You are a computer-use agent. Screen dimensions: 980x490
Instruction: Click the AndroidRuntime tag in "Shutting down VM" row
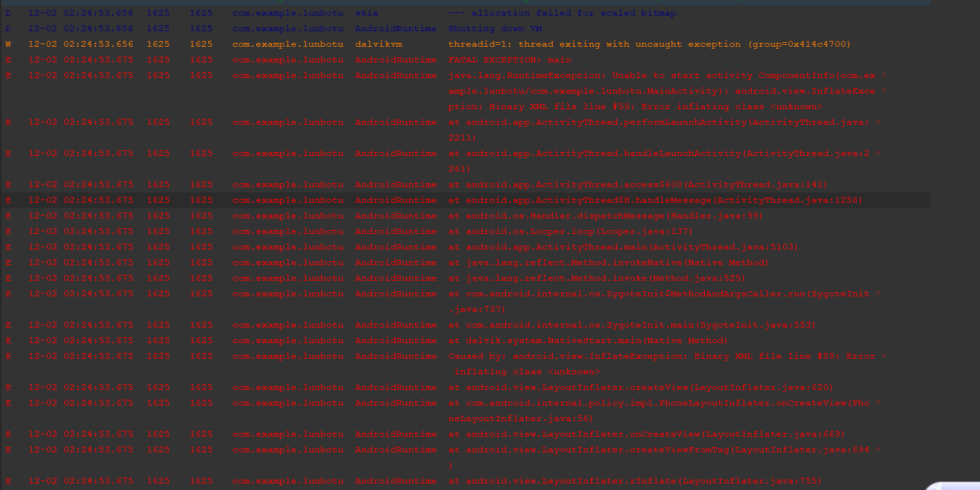click(396, 29)
